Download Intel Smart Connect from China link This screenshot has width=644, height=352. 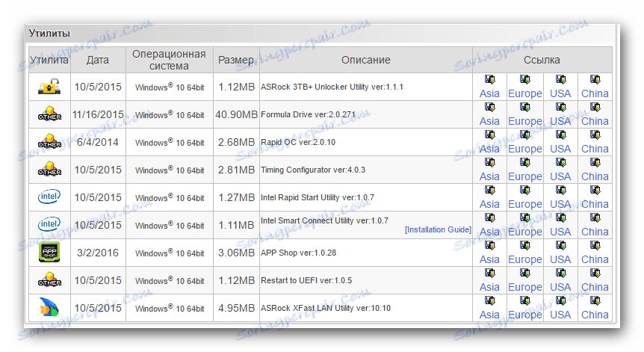pos(595,232)
